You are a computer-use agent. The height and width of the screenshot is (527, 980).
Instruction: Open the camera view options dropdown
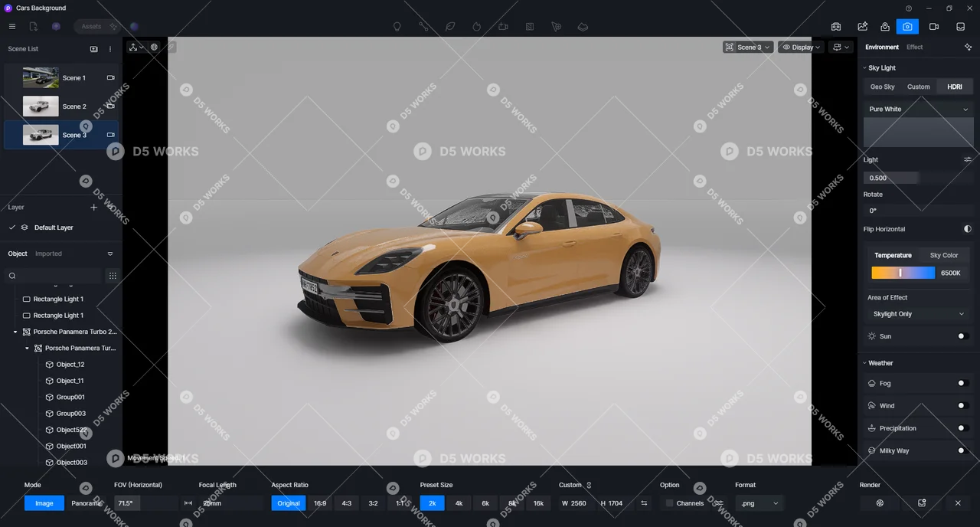(x=841, y=47)
